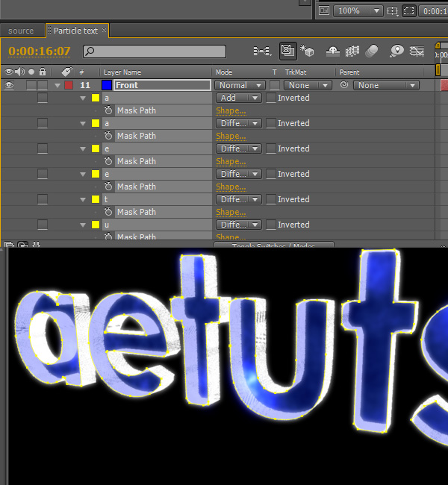Select the Mask Path property under mask t
This screenshot has height=485, width=448.
pyautogui.click(x=137, y=212)
